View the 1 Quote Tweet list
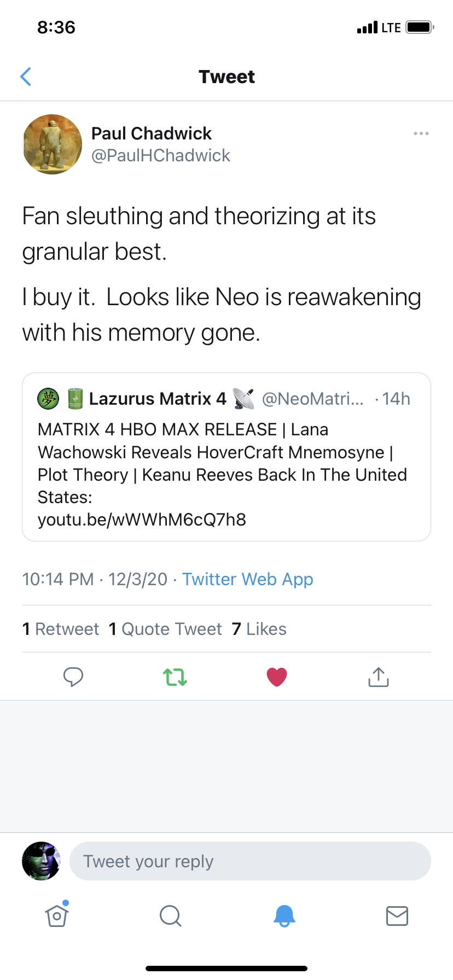453x980 pixels. tap(165, 629)
